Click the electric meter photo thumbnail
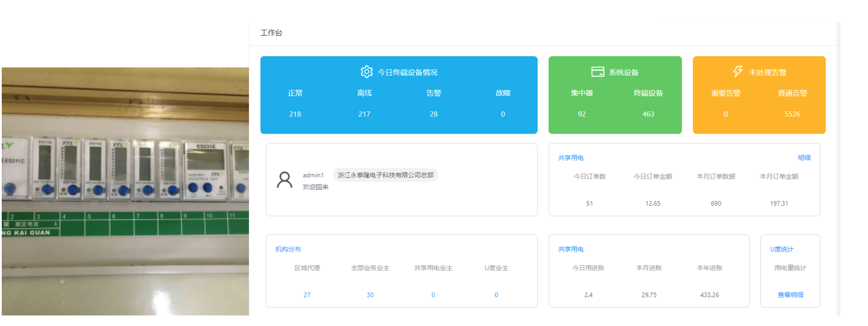 [x=125, y=191]
